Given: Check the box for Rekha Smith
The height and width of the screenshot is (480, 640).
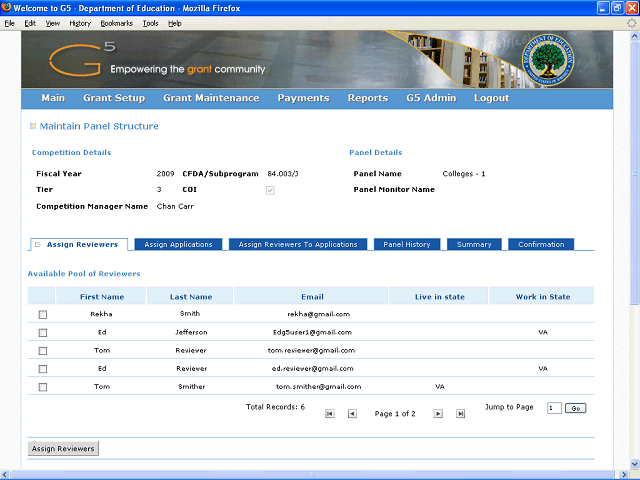Looking at the screenshot, I should point(42,314).
